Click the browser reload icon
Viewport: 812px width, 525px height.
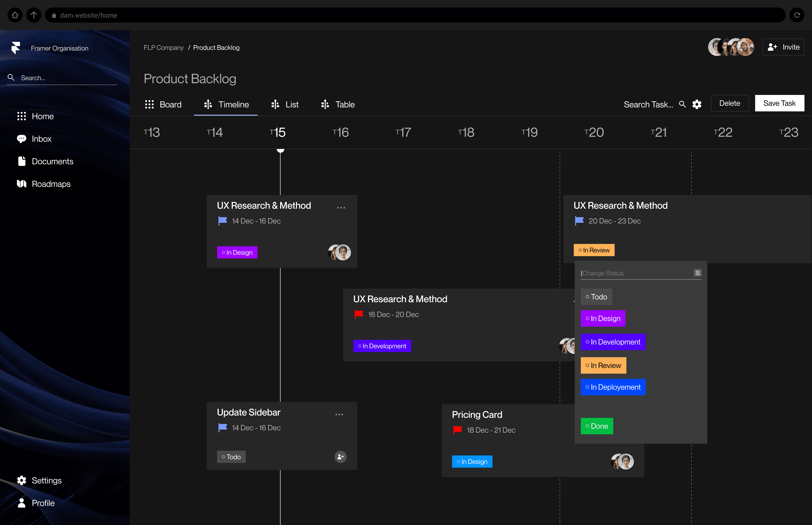pos(797,15)
